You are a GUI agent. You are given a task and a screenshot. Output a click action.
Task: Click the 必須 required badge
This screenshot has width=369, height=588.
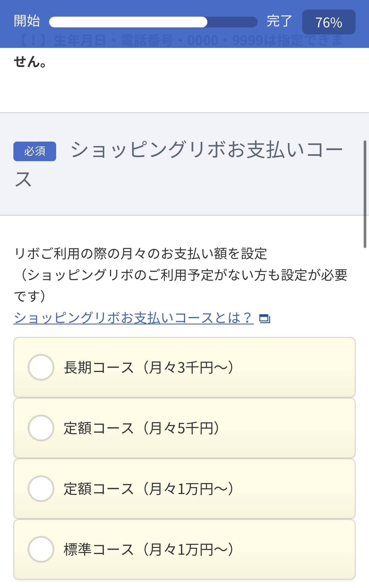[x=35, y=151]
